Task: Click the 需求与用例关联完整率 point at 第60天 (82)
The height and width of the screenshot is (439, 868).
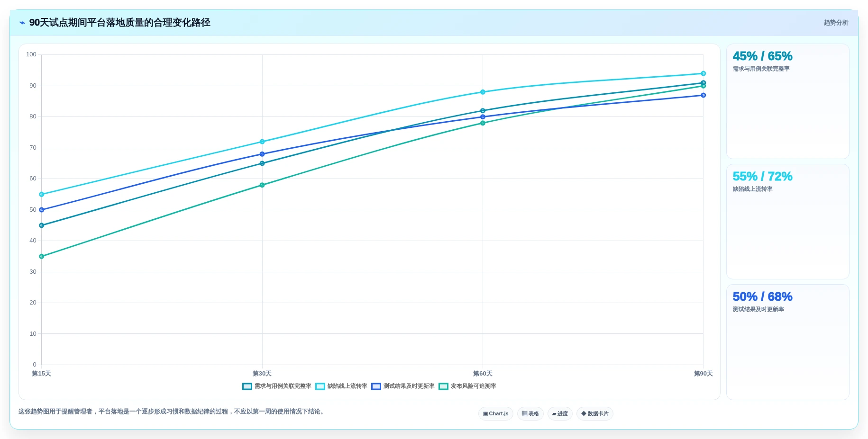Action: [x=483, y=111]
